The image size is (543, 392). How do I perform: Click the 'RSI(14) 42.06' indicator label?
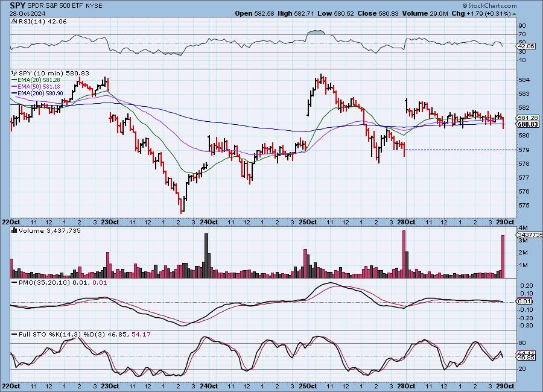coord(42,21)
